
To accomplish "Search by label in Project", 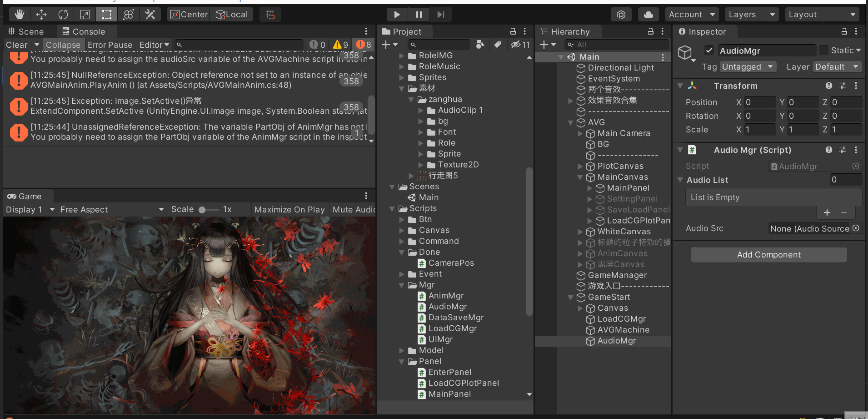I will (x=498, y=45).
